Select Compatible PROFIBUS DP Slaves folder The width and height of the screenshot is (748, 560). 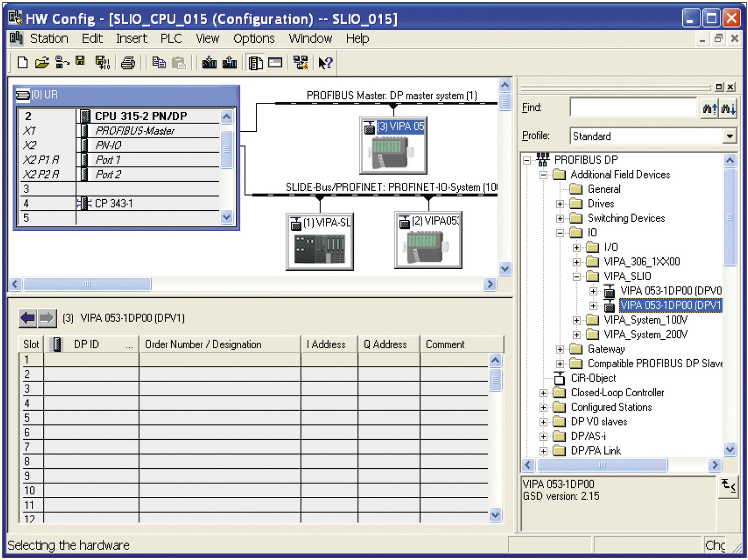pos(655,364)
